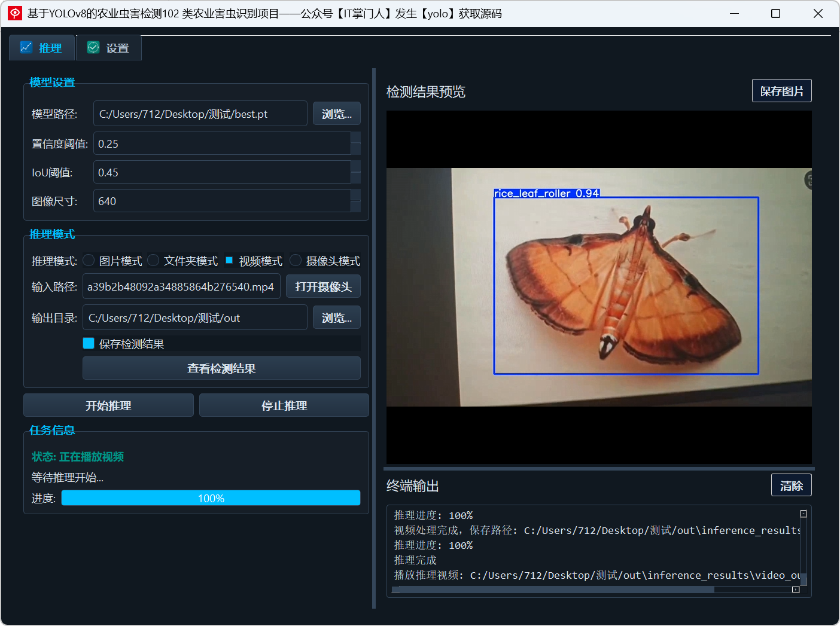Select the 文件夹模式 radio button
The width and height of the screenshot is (840, 626).
[153, 260]
